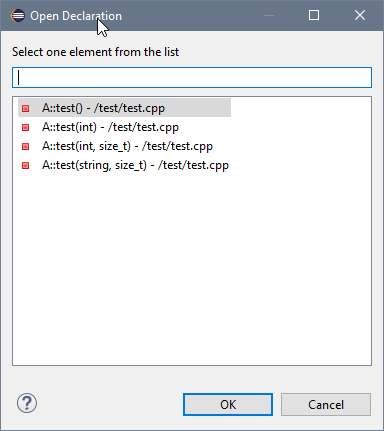
Task: Click the red icon beside A::test(string, size_t)
Action: pyautogui.click(x=26, y=165)
